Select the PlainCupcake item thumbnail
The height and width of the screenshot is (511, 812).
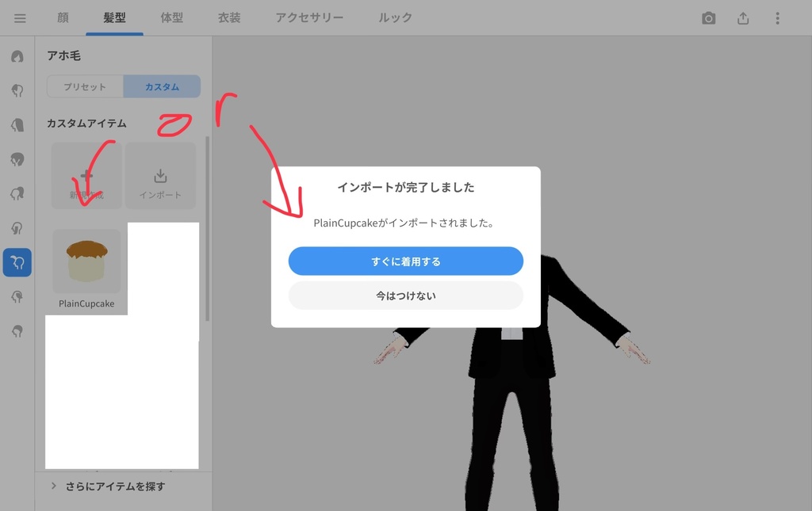86,261
